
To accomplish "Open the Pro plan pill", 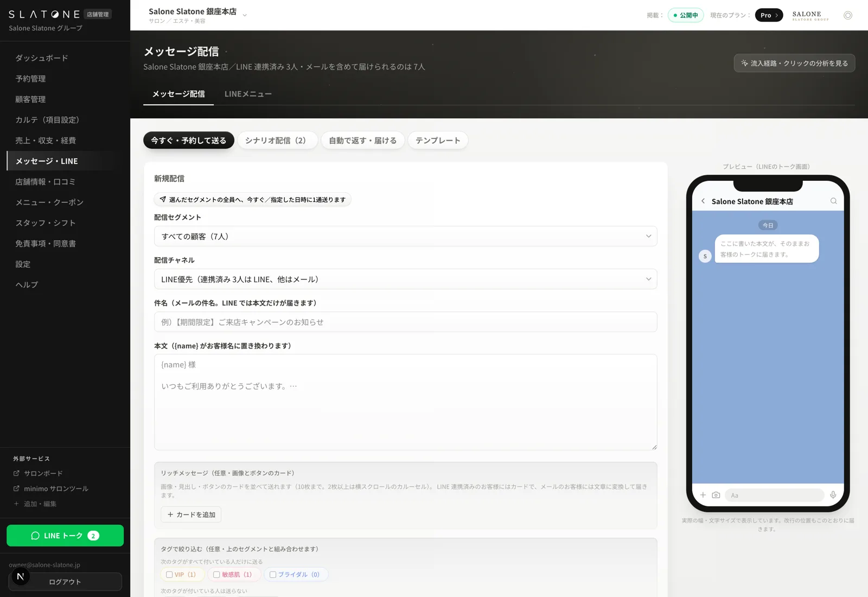I will [x=769, y=15].
